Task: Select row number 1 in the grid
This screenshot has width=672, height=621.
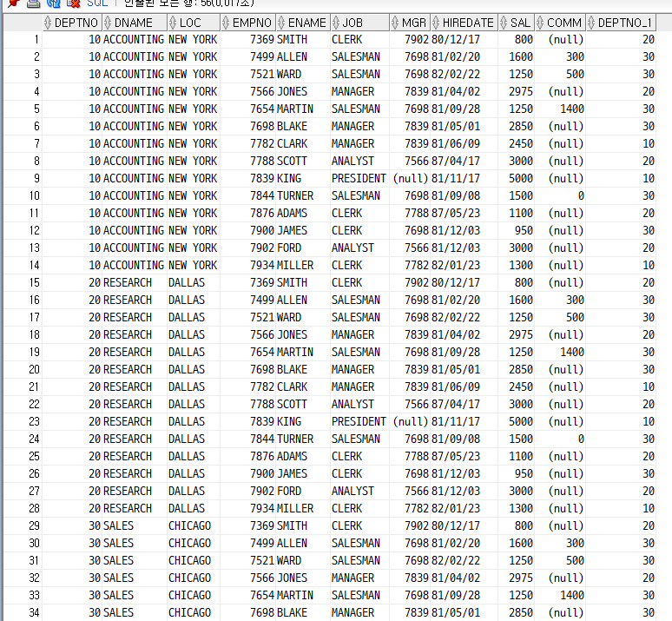Action: click(23, 39)
